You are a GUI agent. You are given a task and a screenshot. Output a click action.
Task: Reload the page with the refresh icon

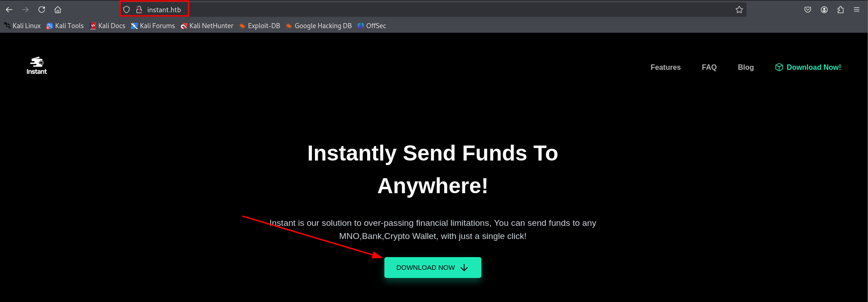42,10
